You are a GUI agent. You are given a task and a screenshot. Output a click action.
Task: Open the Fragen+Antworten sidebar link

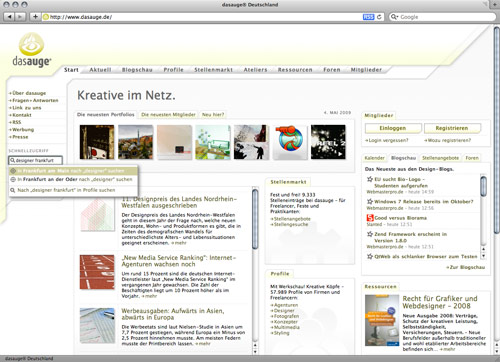click(x=33, y=100)
